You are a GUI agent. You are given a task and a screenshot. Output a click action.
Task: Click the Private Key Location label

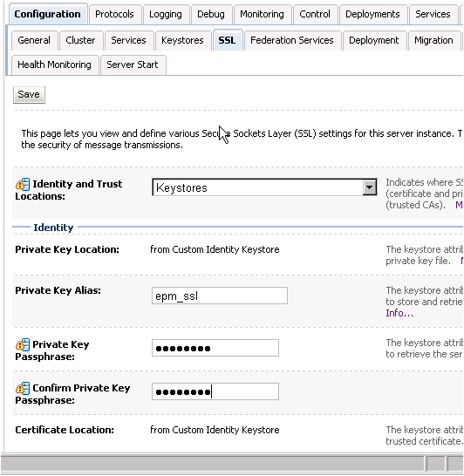coord(67,249)
